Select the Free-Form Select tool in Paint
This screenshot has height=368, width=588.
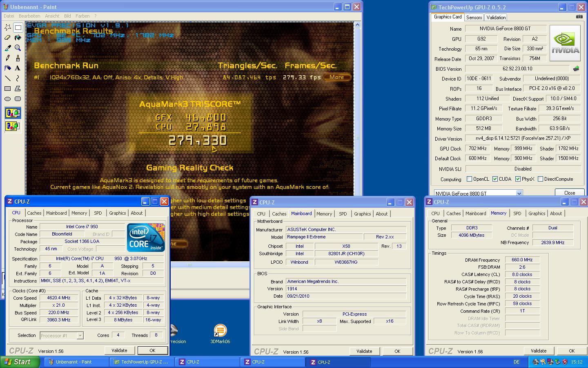tap(8, 27)
